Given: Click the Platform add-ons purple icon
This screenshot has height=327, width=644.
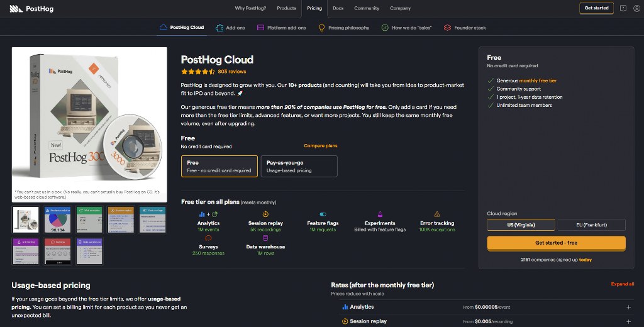Looking at the screenshot, I should point(260,28).
